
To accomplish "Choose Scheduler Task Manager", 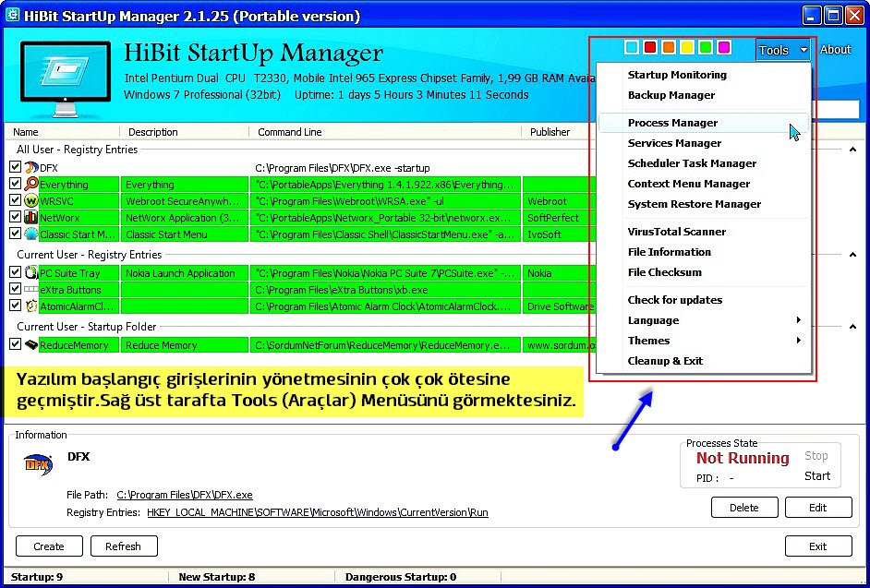I will pyautogui.click(x=703, y=163).
